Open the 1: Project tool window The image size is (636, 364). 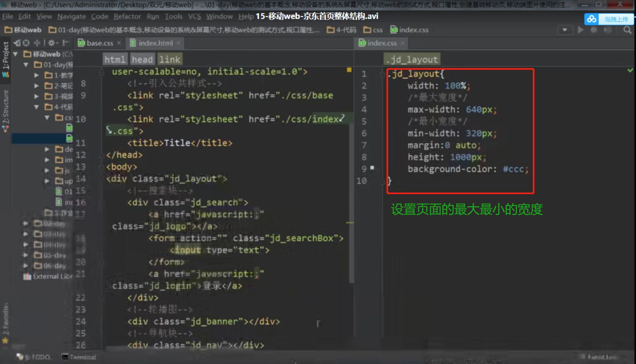5,55
